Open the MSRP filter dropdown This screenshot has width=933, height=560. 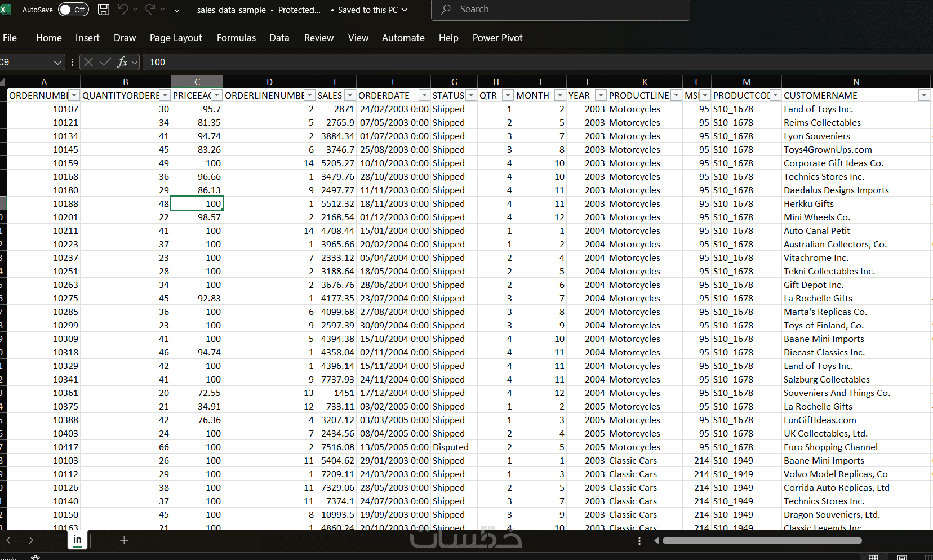(705, 95)
